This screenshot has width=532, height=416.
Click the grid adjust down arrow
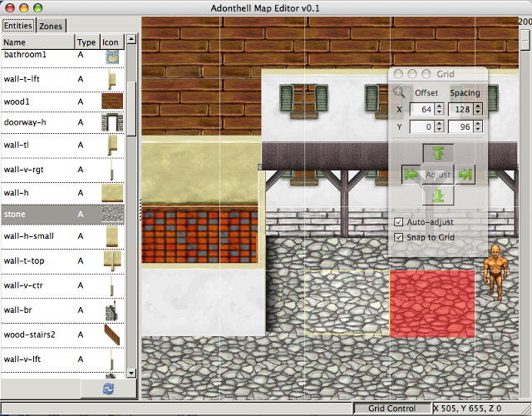438,196
